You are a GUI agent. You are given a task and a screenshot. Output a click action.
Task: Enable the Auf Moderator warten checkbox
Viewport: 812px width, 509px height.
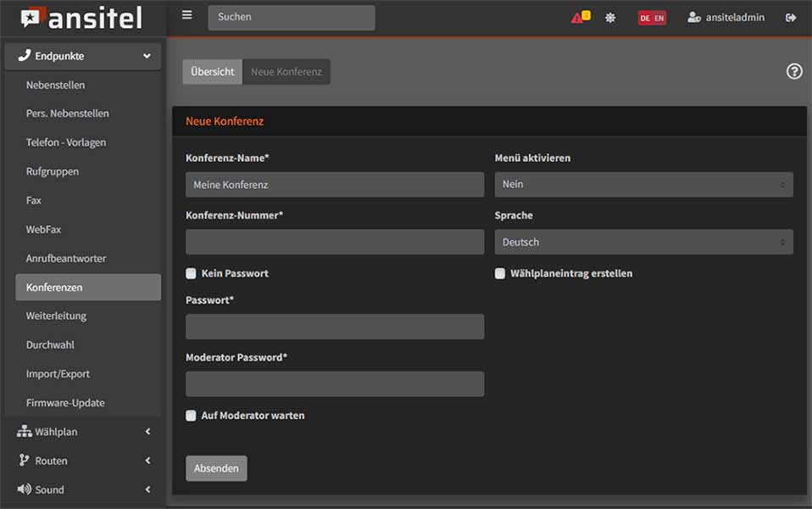pyautogui.click(x=191, y=415)
